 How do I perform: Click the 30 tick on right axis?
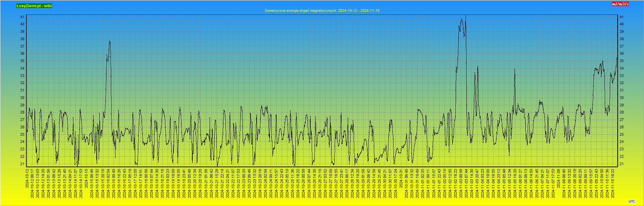click(621, 98)
